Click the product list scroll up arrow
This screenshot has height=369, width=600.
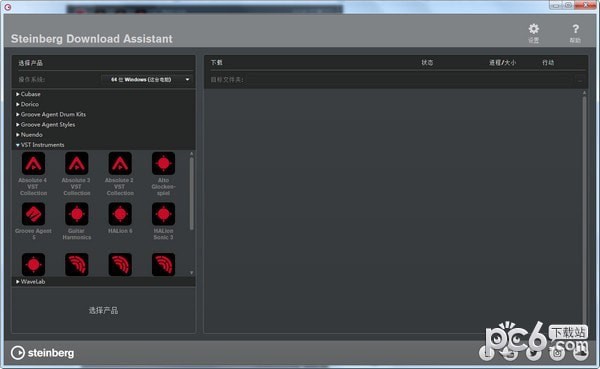click(191, 153)
